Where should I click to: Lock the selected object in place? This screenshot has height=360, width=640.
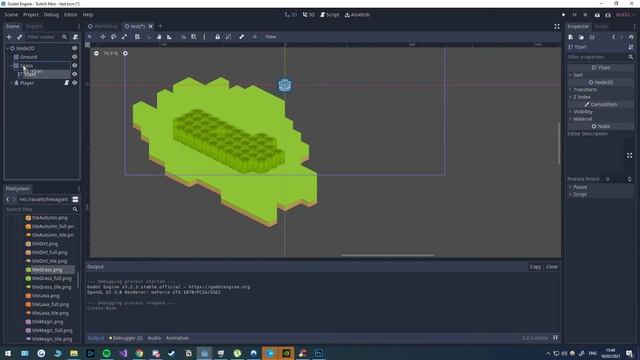tap(218, 37)
